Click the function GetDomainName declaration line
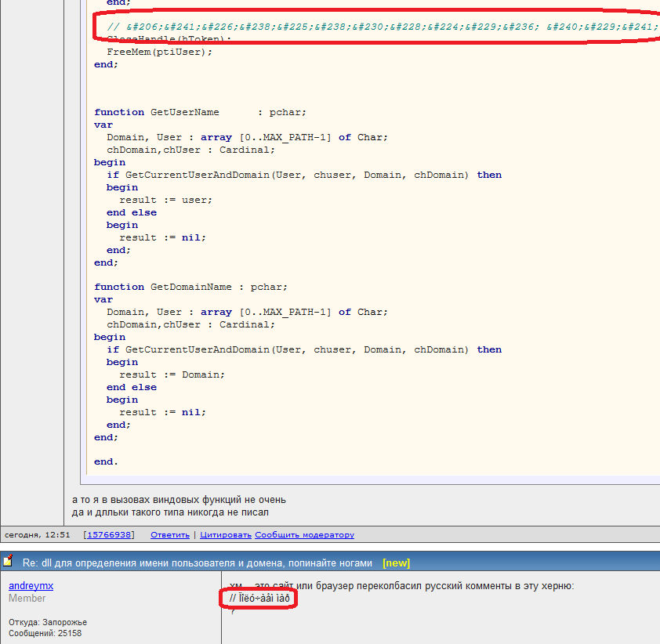 click(190, 287)
